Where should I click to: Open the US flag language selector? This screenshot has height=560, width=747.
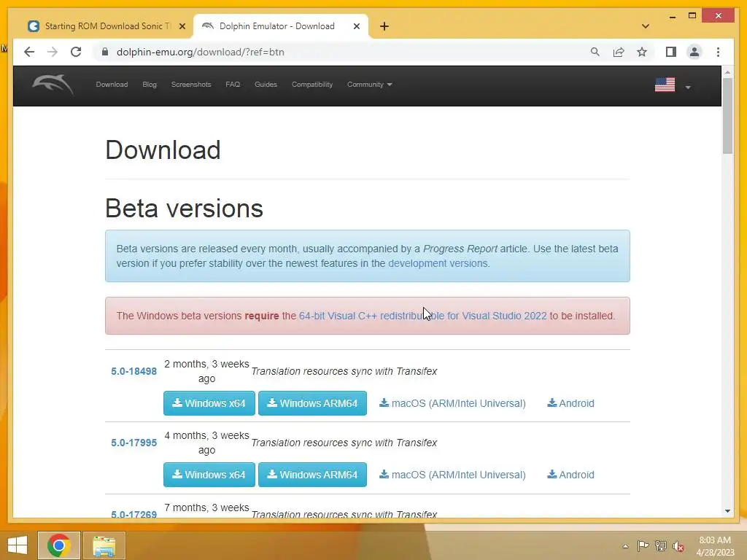665,85
